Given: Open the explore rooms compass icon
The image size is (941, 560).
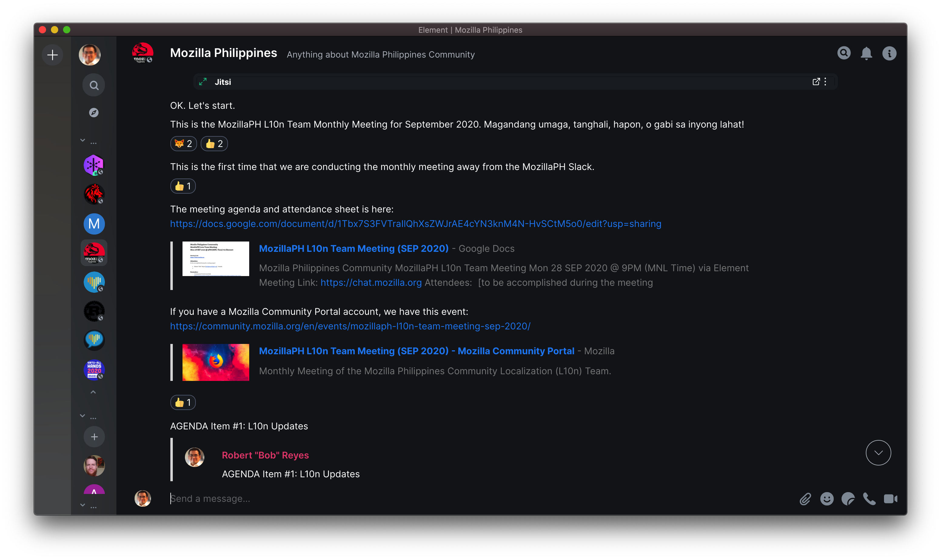Looking at the screenshot, I should tap(94, 112).
